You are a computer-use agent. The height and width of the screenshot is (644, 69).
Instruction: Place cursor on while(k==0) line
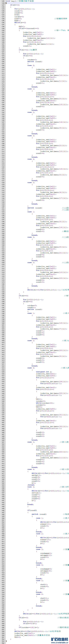pos(20,23)
